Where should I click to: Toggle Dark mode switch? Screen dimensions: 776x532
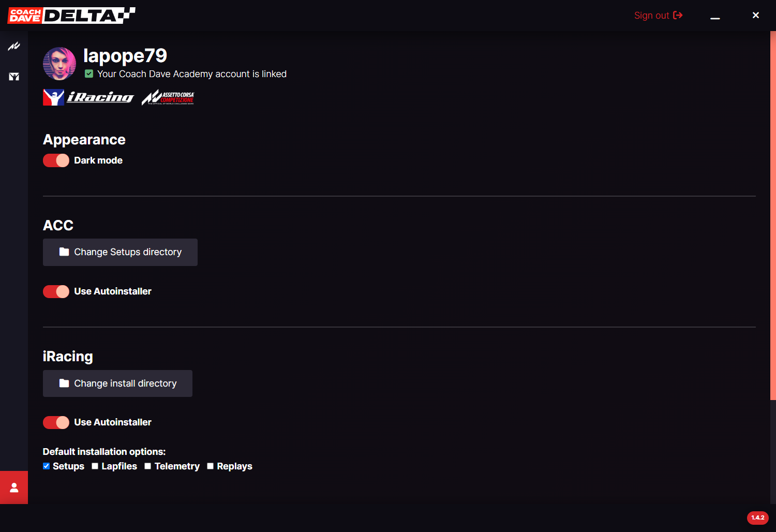tap(56, 160)
